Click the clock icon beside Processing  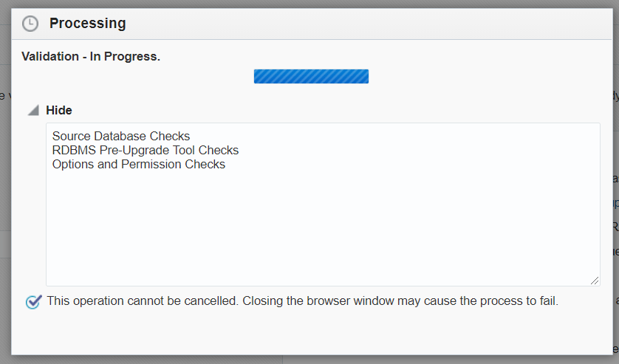[30, 24]
